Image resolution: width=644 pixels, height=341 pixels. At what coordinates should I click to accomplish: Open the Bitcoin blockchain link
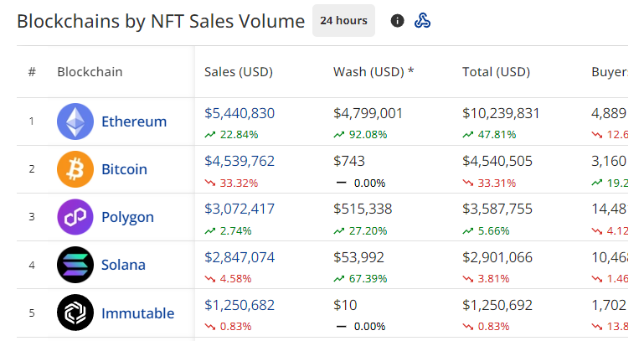coord(124,169)
